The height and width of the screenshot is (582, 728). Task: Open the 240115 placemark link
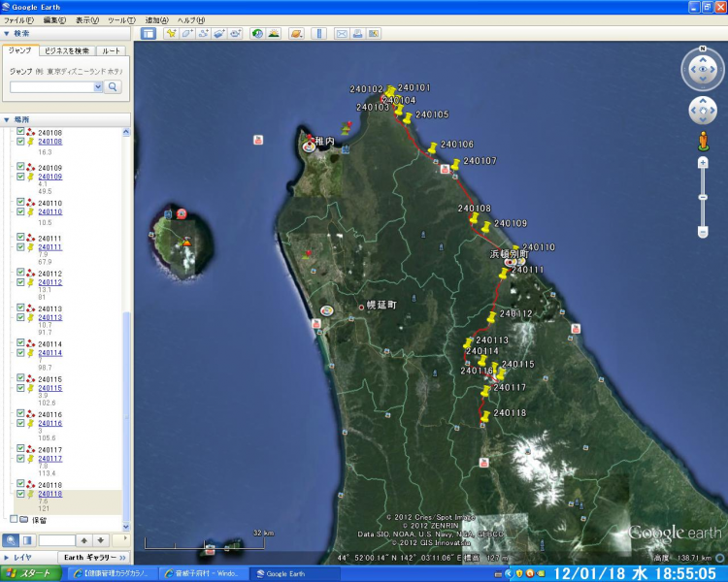pos(50,388)
